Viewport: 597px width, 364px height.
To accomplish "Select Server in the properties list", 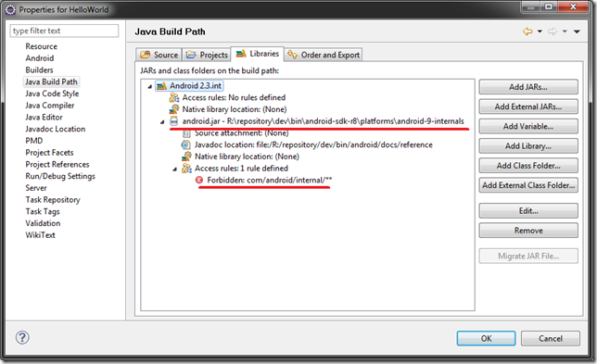I will (x=36, y=188).
